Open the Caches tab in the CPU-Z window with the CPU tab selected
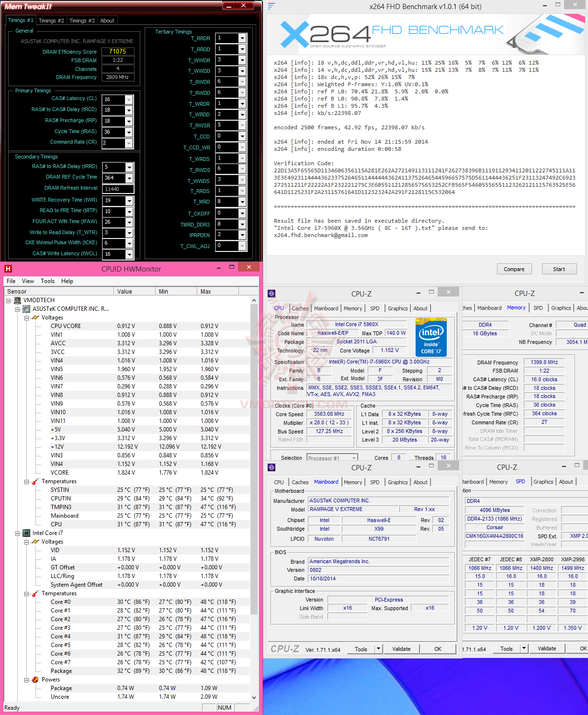This screenshot has height=715, width=588. [300, 308]
